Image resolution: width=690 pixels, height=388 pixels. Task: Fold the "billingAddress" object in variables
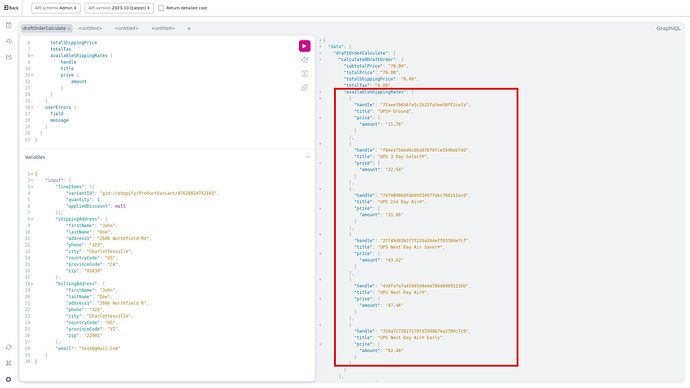tap(32, 284)
